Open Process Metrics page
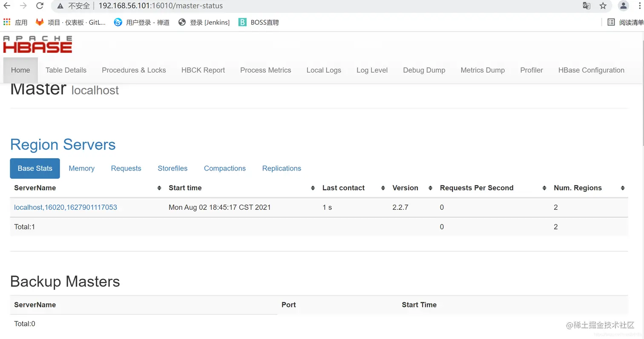The image size is (644, 339). point(266,70)
